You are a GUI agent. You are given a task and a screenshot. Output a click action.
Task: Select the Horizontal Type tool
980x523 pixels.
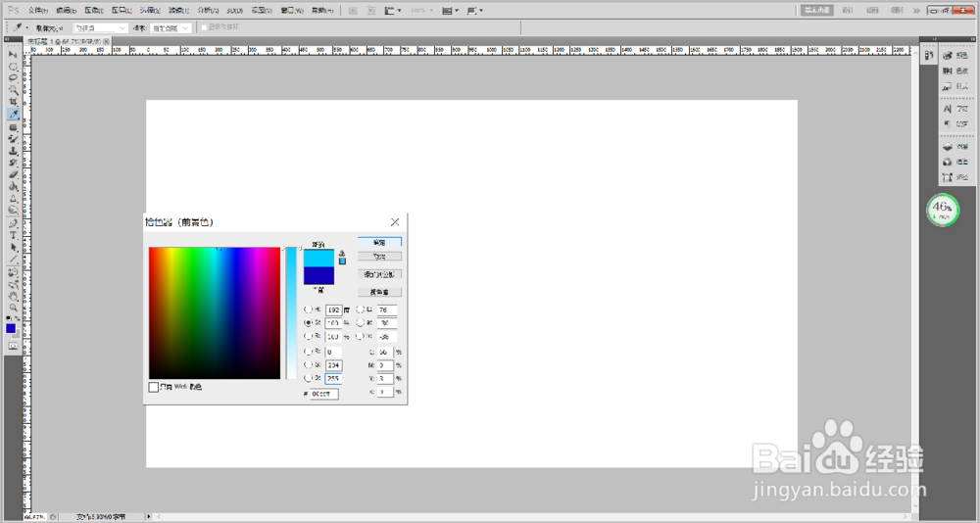click(x=13, y=235)
